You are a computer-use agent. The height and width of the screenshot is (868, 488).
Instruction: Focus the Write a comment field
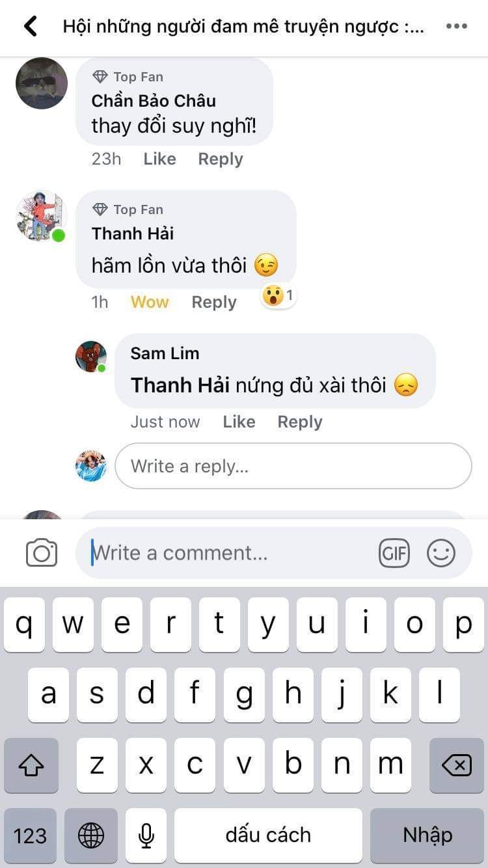[234, 554]
